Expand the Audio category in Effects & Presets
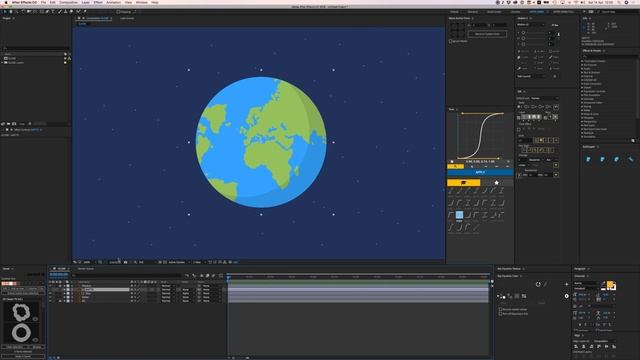The width and height of the screenshot is (640, 360). (582, 69)
